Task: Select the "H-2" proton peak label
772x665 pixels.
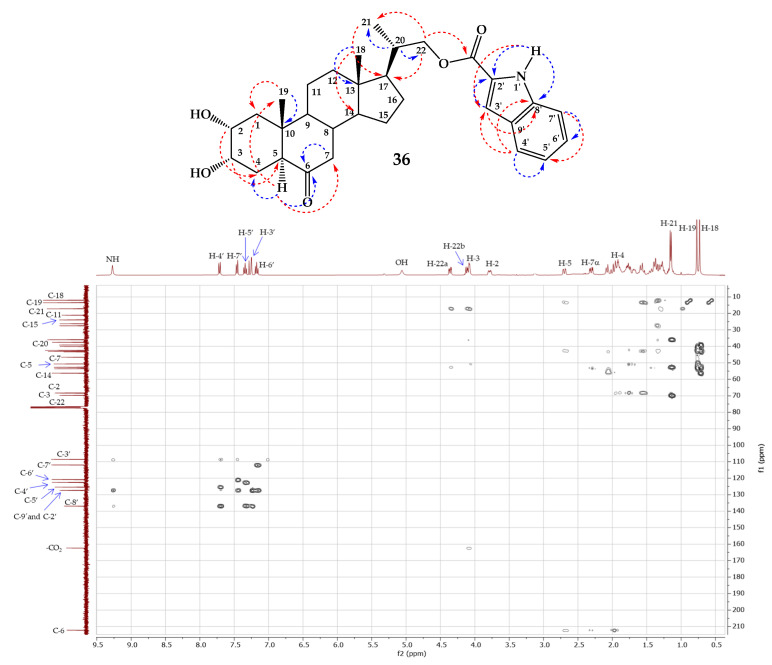Action: [x=492, y=264]
